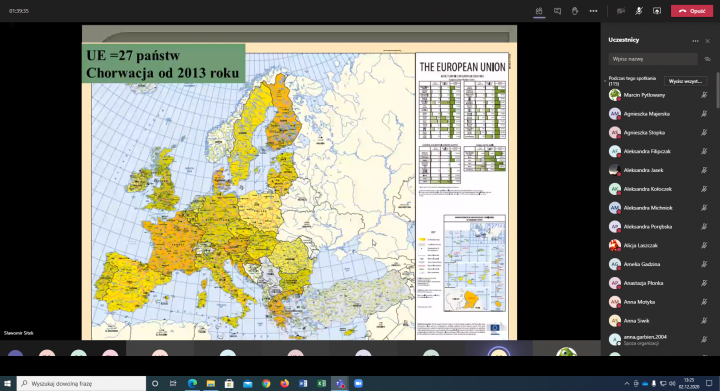Screen dimensions: 720x391
Task: Open more actions in the meeting toolbar
Action: [593, 11]
